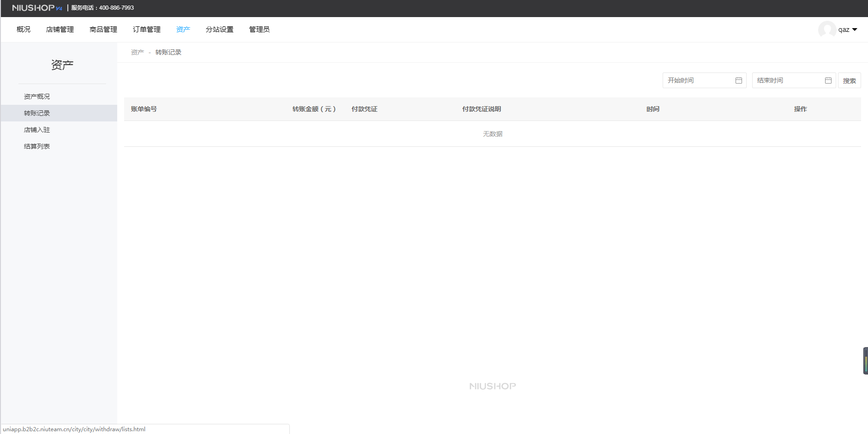The image size is (868, 434).
Task: Select the 资产 top menu item
Action: click(x=183, y=30)
